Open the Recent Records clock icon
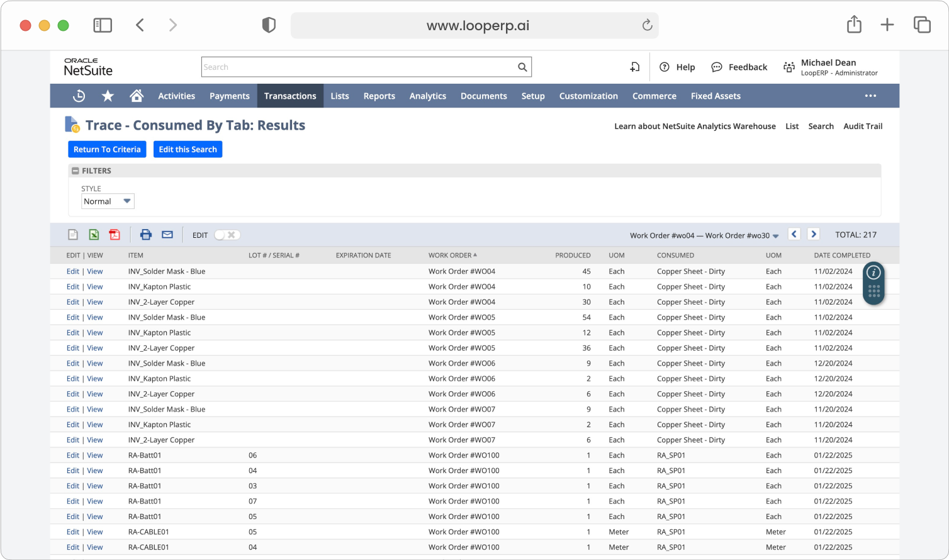The image size is (949, 560). coord(79,96)
